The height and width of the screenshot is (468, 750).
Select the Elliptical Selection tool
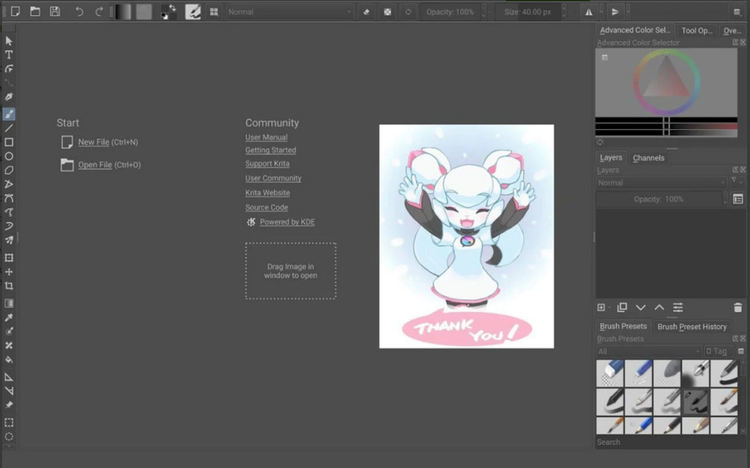(x=9, y=436)
